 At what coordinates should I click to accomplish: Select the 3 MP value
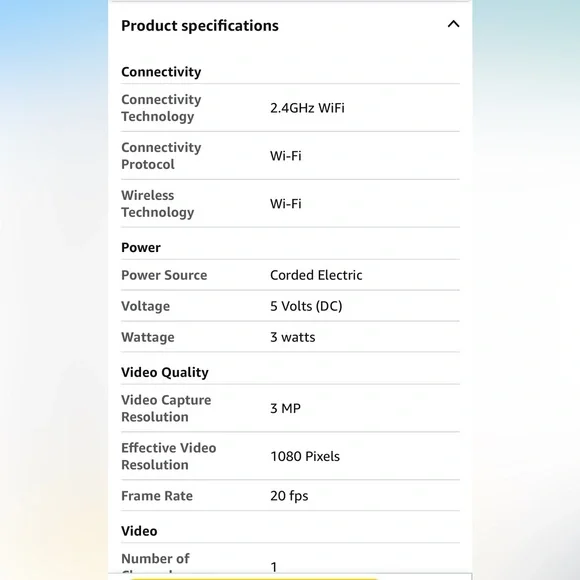pos(286,408)
